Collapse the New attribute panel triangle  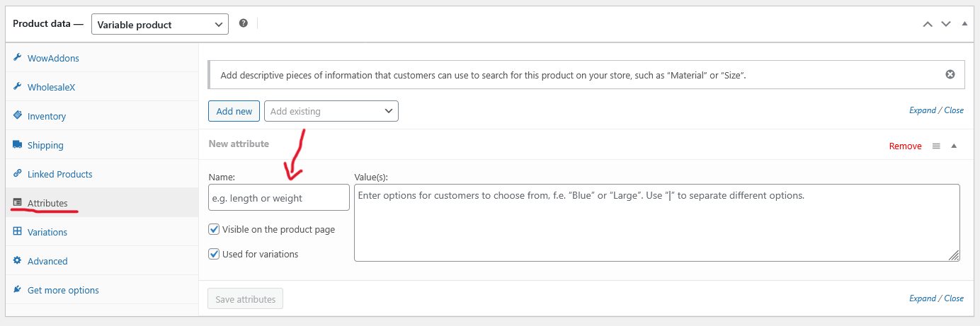(954, 146)
